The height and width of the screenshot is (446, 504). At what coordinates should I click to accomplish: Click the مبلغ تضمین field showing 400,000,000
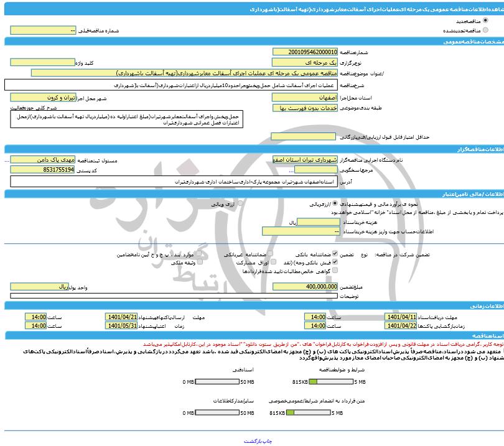305,286
